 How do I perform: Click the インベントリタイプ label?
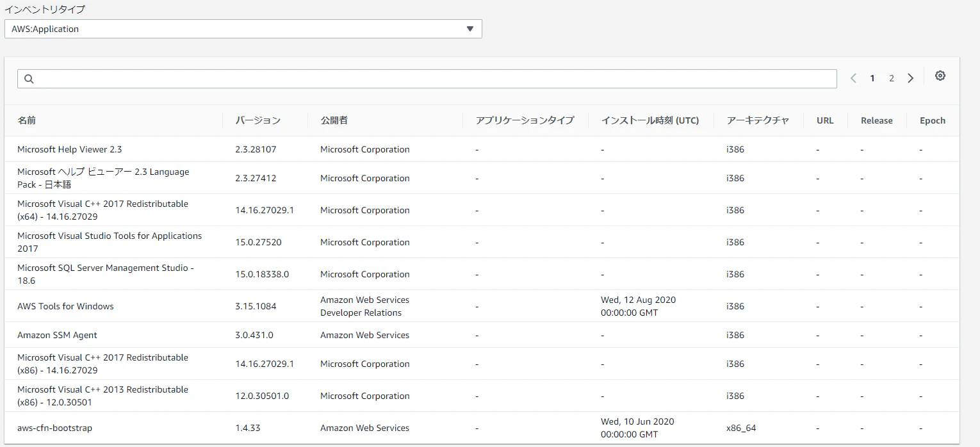point(45,9)
